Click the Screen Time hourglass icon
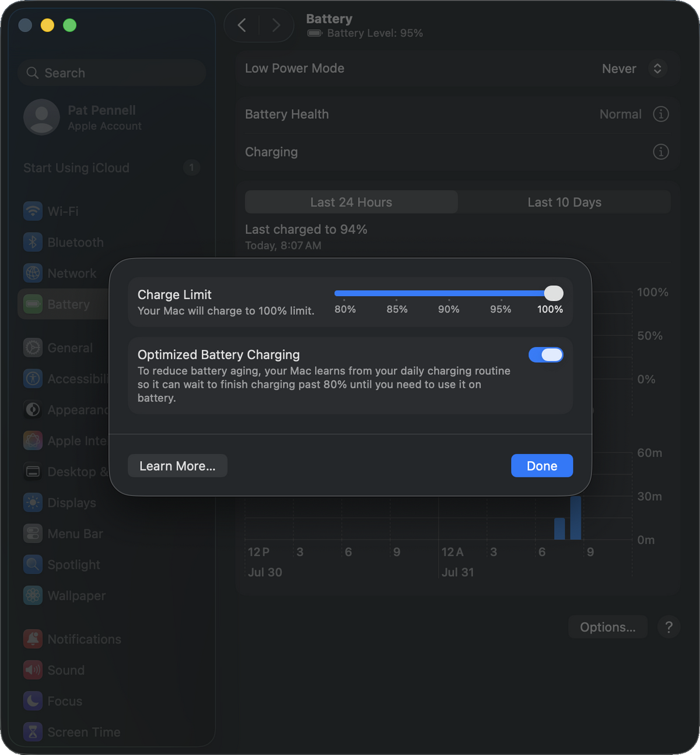The image size is (700, 755). (x=33, y=732)
